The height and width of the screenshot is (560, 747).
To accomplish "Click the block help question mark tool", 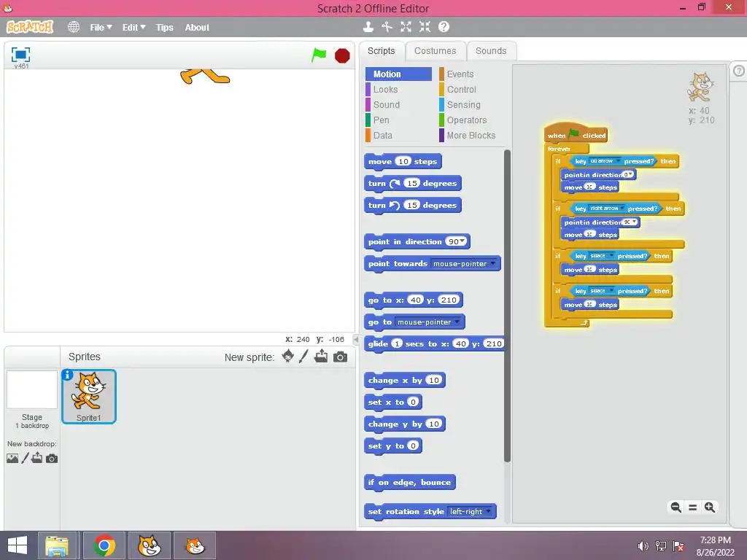I will (444, 27).
